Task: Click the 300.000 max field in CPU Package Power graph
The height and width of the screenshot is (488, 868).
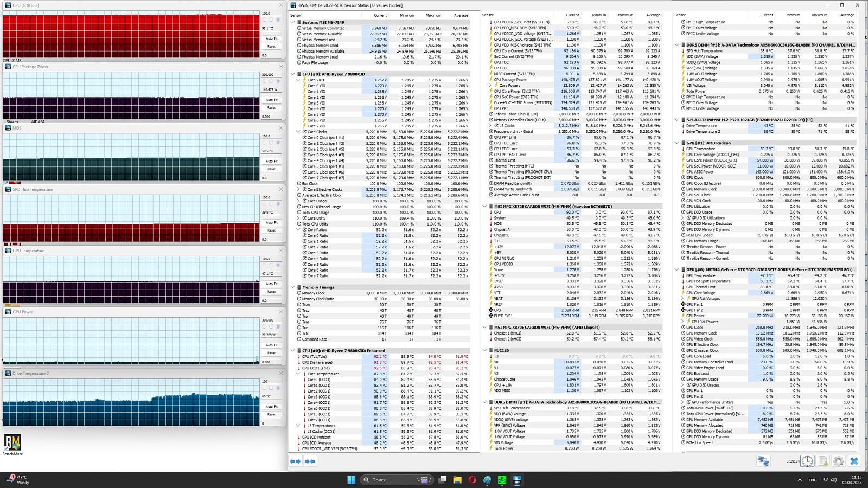Action: (272, 75)
